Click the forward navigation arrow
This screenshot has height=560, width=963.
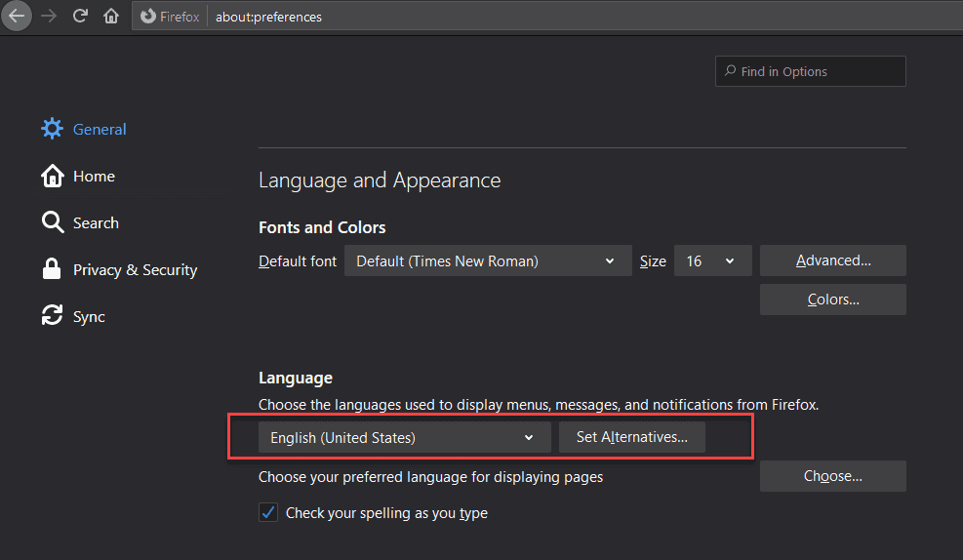pos(49,16)
